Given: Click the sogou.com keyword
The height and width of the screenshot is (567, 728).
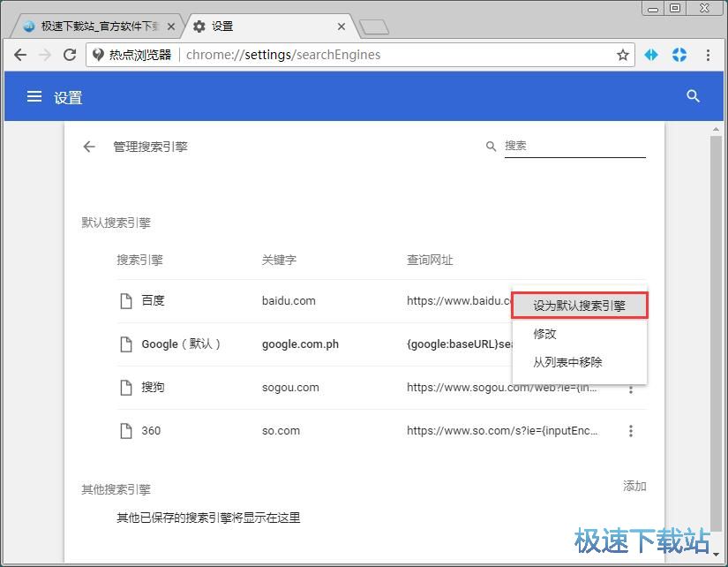Looking at the screenshot, I should click(290, 388).
